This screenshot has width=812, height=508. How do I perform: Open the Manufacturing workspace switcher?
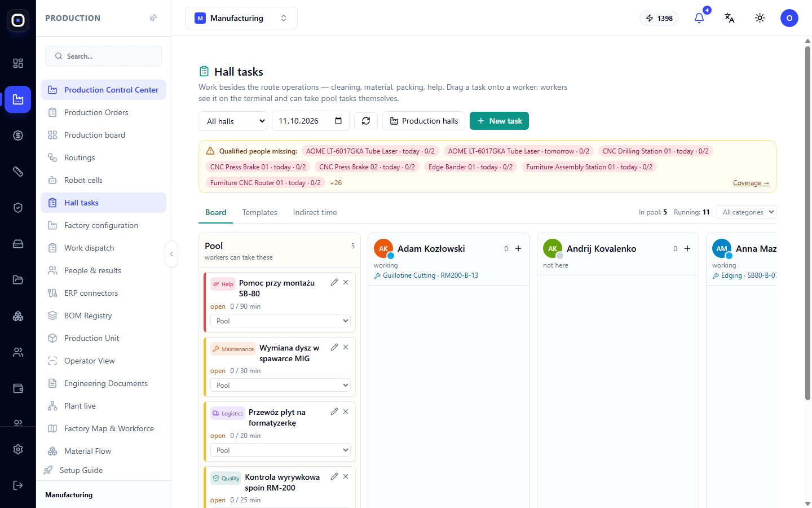tap(241, 18)
